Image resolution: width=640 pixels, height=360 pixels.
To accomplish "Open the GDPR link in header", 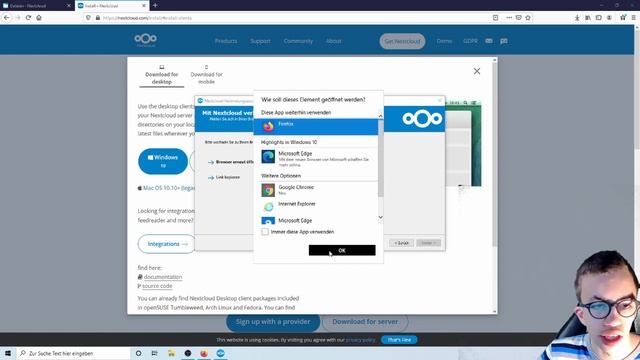I will tap(470, 41).
